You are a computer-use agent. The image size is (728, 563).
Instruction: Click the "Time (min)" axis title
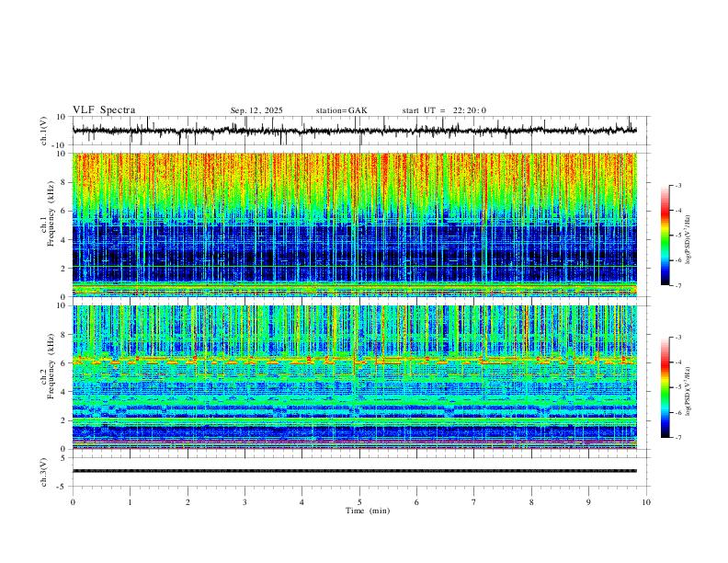[368, 511]
